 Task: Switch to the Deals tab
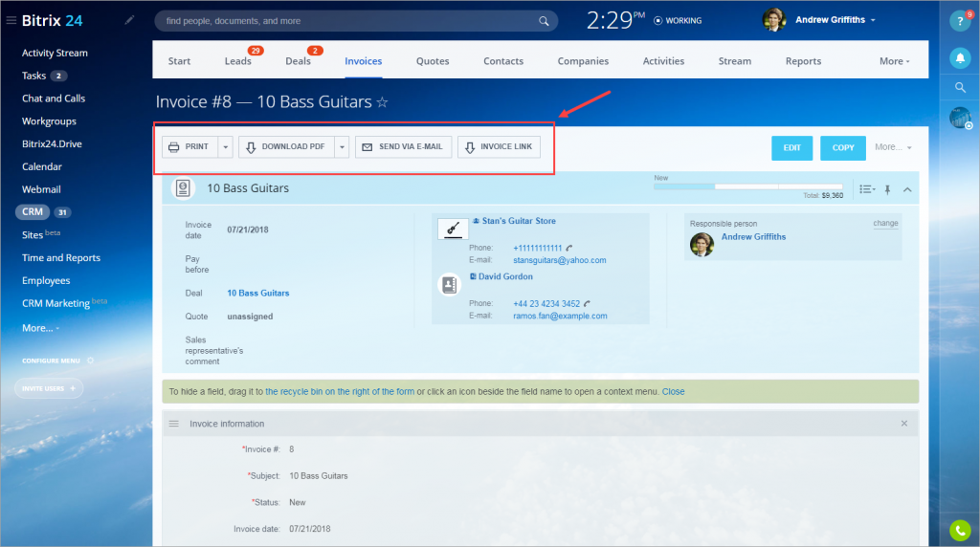pyautogui.click(x=299, y=61)
